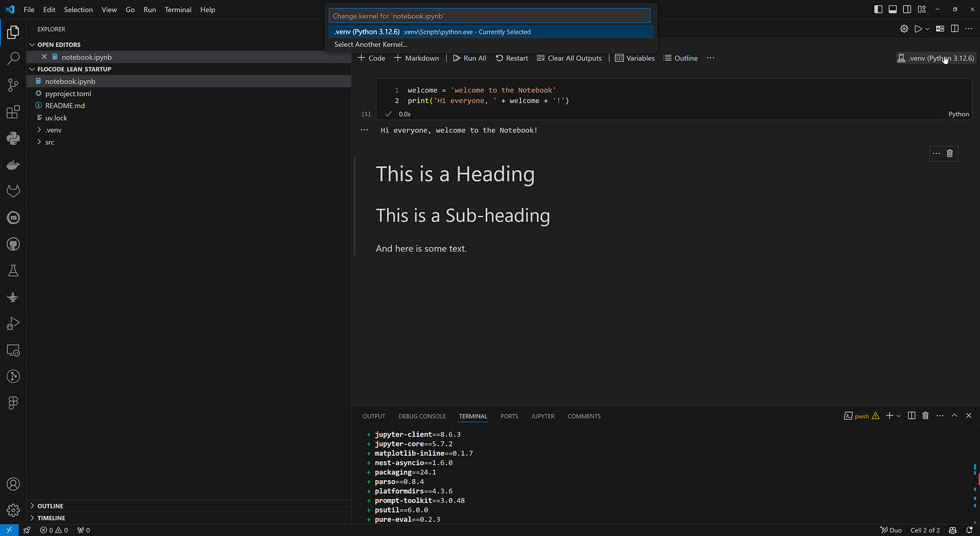
Task: Maximize the terminal panel size
Action: pyautogui.click(x=954, y=416)
